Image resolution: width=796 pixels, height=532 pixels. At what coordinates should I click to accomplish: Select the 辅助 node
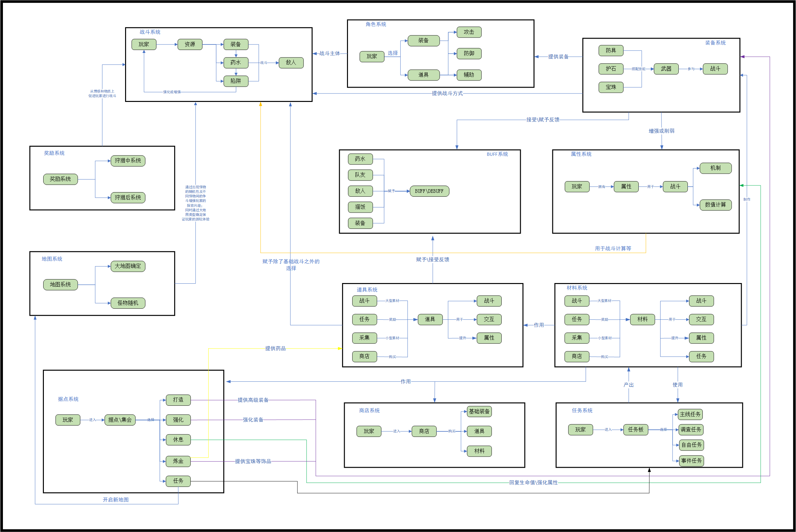tap(469, 75)
